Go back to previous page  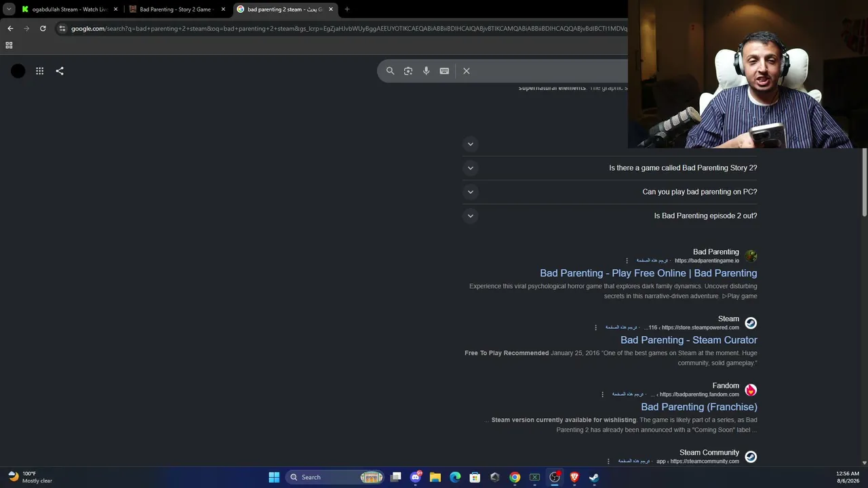tap(10, 28)
